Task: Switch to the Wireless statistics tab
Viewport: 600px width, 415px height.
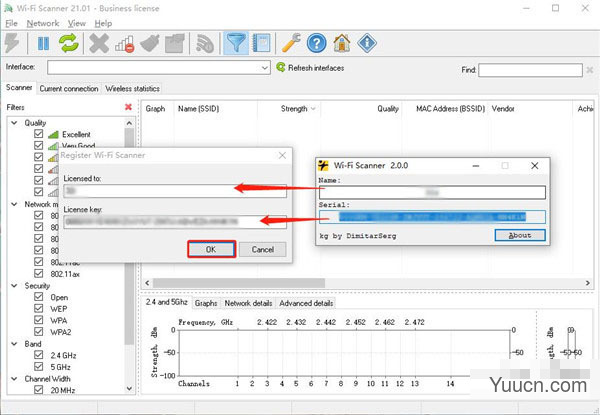Action: point(132,89)
